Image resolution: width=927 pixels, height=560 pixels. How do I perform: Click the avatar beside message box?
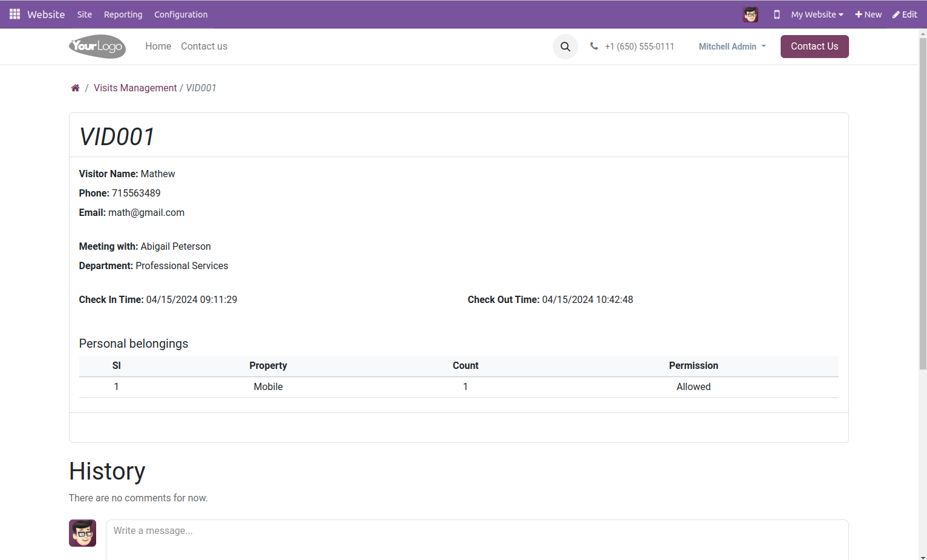pos(82,533)
